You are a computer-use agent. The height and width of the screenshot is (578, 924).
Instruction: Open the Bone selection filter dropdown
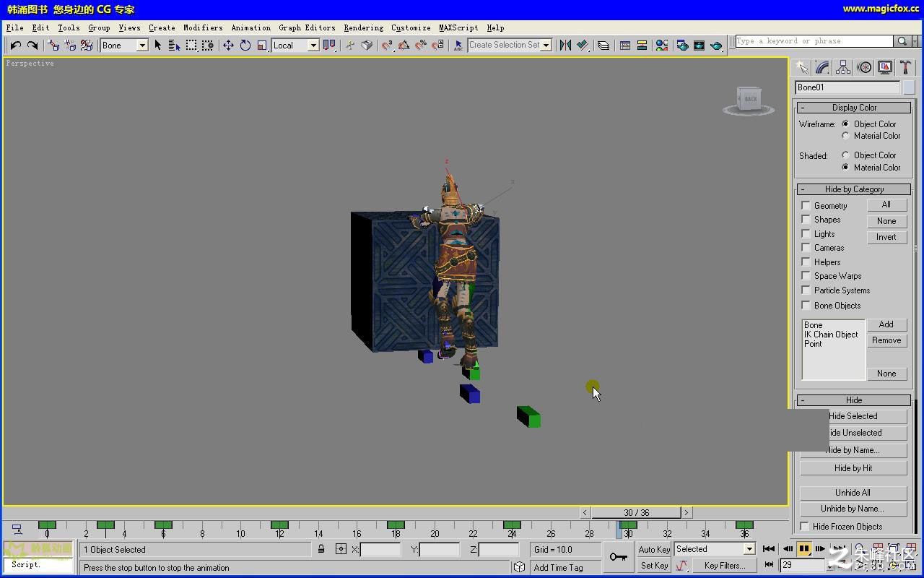tap(143, 46)
